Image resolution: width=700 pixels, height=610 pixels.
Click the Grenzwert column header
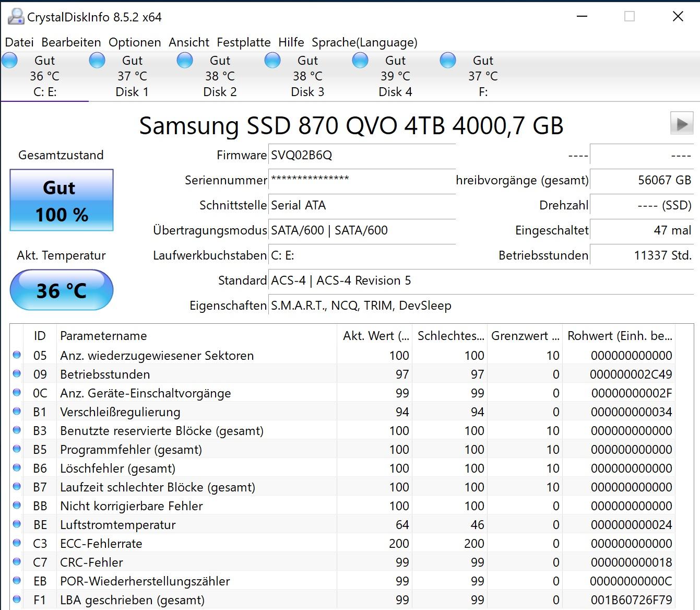click(x=525, y=336)
